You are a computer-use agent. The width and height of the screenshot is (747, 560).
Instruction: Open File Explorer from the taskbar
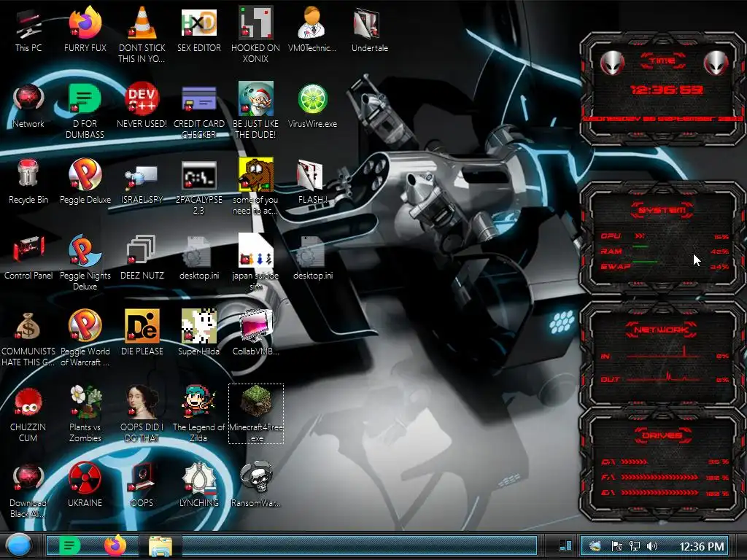point(160,545)
